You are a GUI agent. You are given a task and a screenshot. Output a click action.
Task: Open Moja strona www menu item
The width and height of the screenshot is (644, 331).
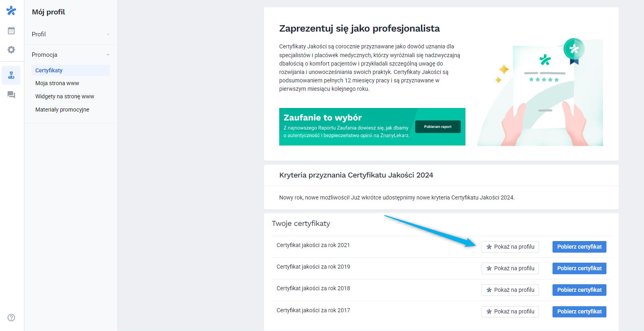pos(57,83)
